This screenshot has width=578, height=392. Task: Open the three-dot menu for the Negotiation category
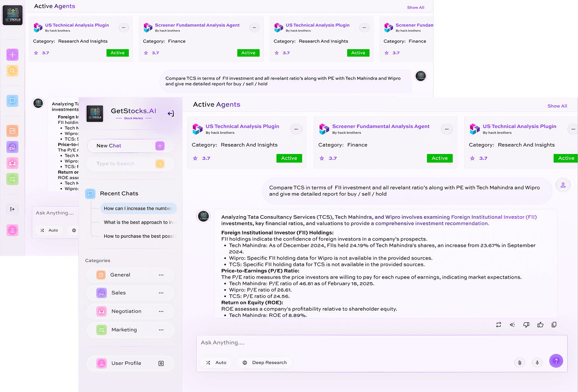pos(161,312)
